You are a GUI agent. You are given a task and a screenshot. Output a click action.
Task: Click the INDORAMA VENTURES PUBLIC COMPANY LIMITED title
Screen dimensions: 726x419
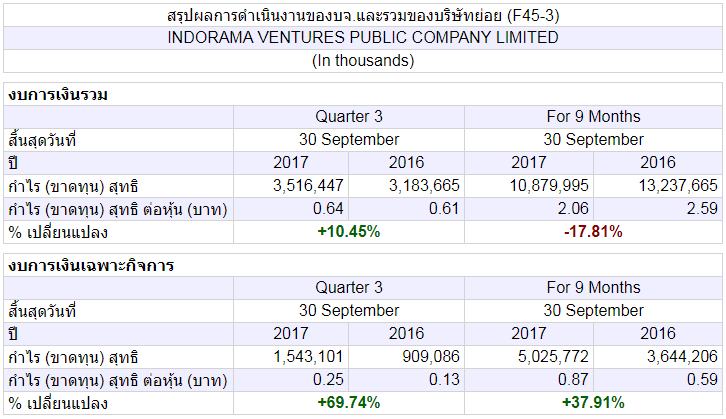pos(363,38)
